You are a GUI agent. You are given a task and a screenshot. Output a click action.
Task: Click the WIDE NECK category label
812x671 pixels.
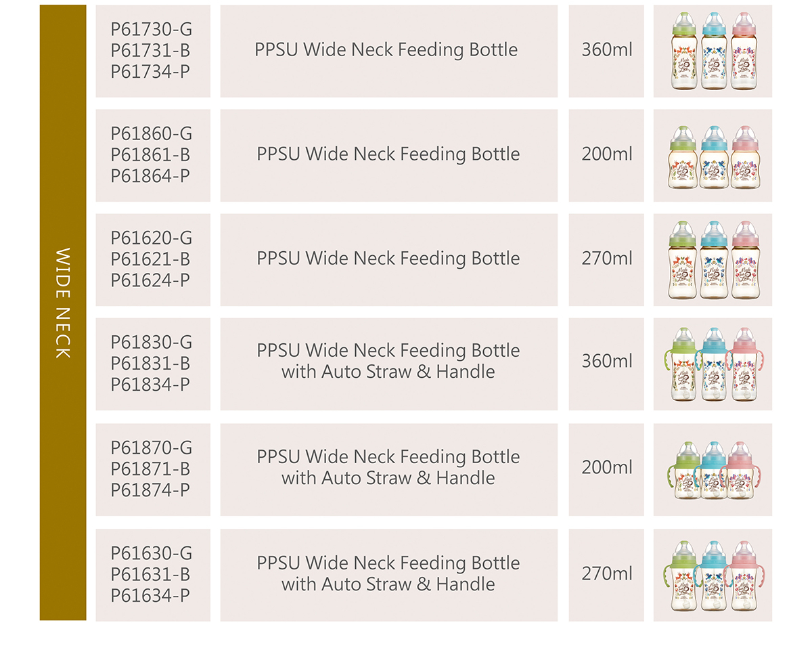point(63,303)
